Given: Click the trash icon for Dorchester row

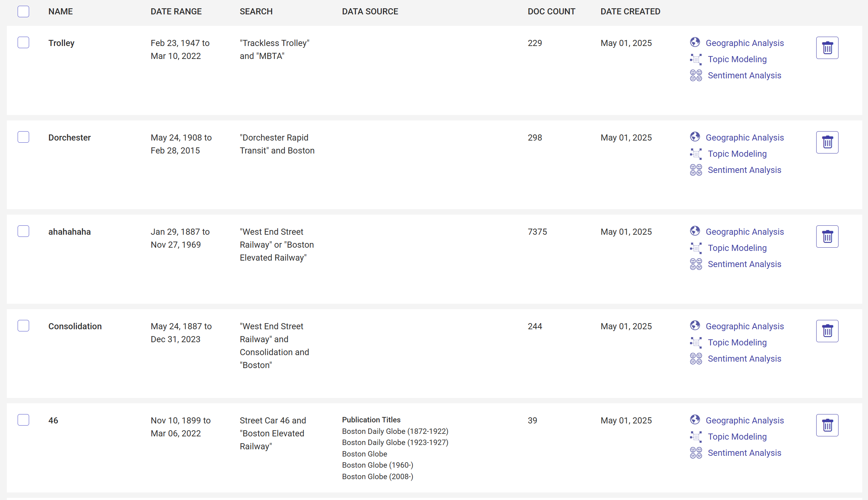Looking at the screenshot, I should click(x=827, y=142).
